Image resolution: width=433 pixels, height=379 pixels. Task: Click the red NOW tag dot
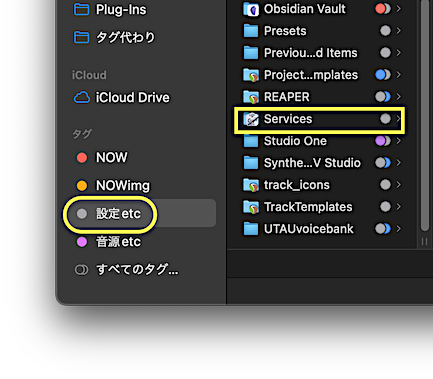coord(82,158)
